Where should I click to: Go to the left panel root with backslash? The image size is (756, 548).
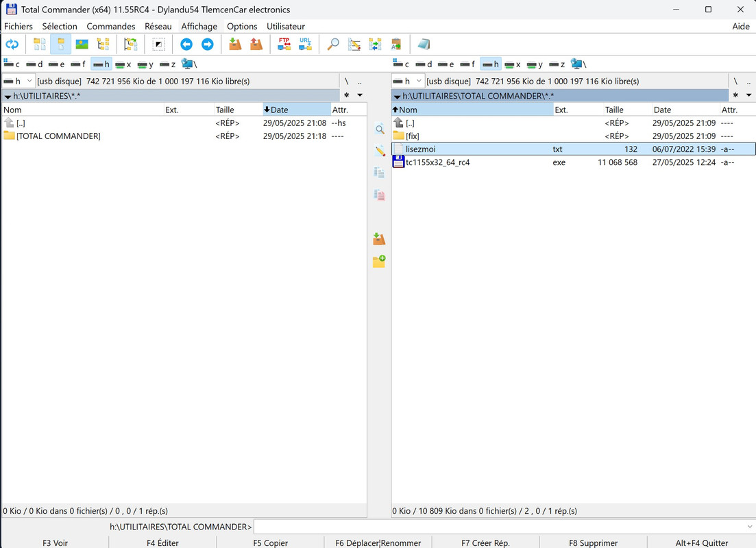click(346, 81)
